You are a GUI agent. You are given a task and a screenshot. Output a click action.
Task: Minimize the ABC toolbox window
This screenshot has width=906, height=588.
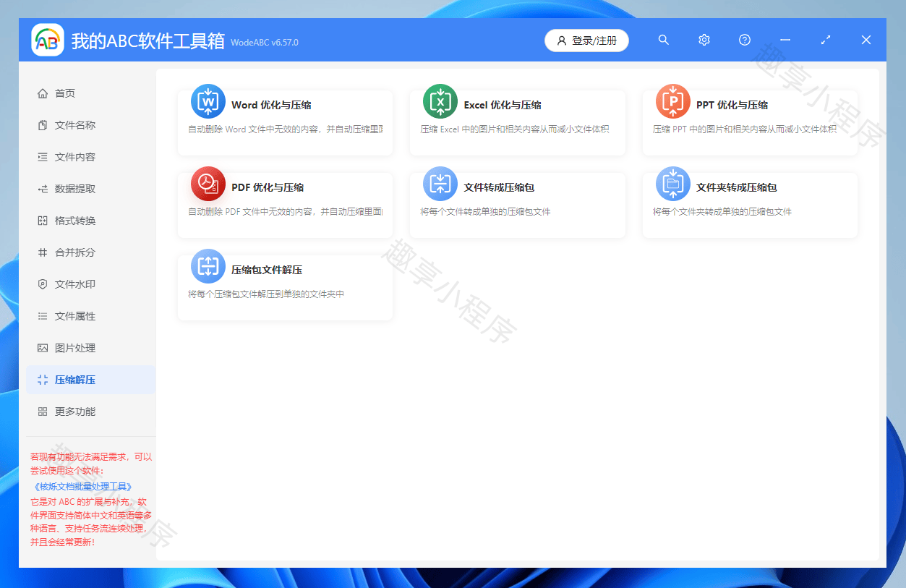click(785, 40)
